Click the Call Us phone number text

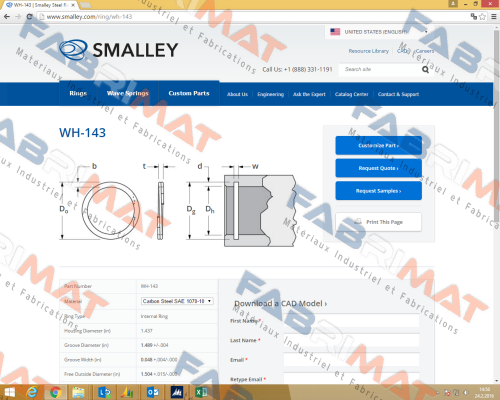pyautogui.click(x=297, y=69)
